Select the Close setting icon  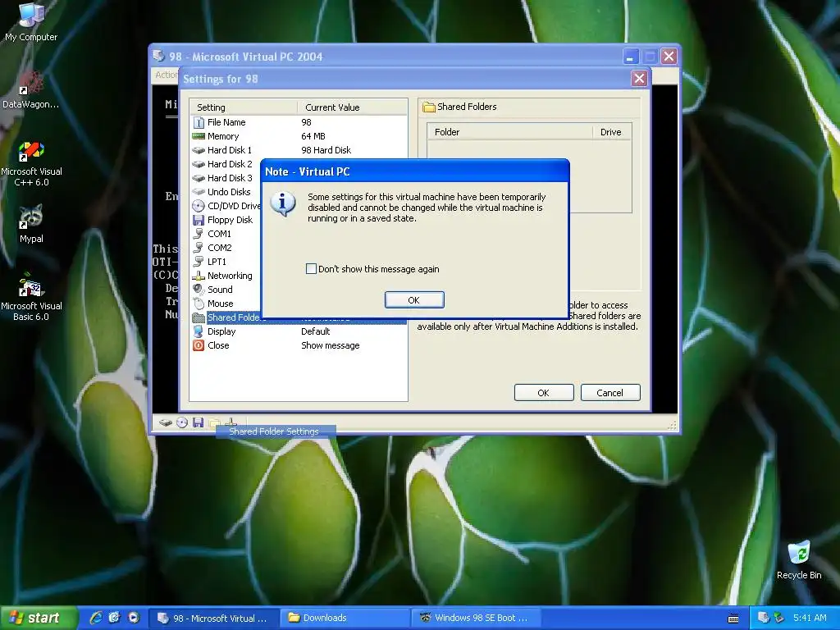[x=199, y=345]
